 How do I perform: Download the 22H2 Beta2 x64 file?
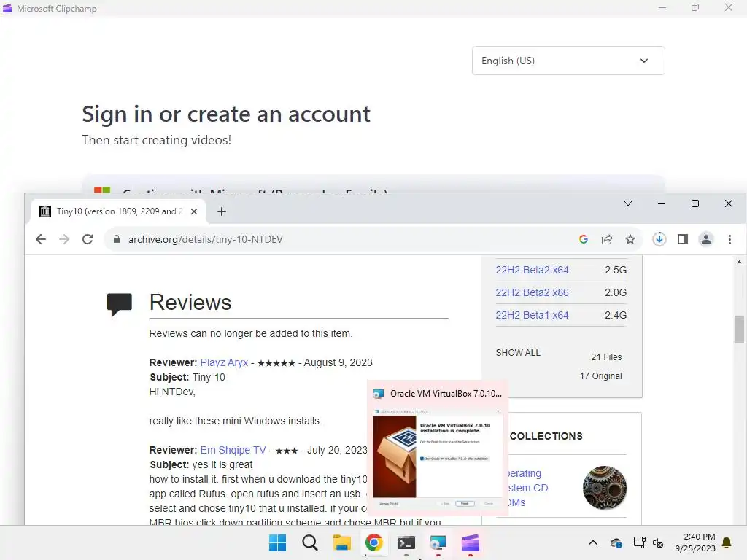point(532,270)
